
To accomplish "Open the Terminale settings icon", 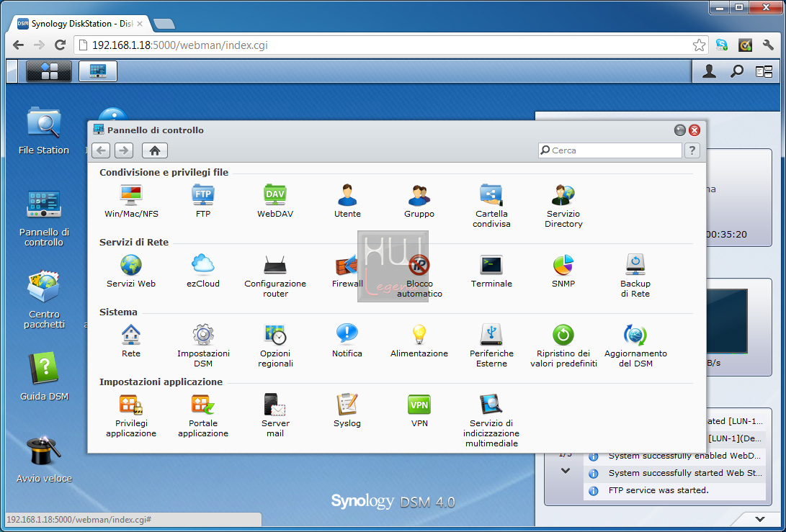I will [x=491, y=271].
